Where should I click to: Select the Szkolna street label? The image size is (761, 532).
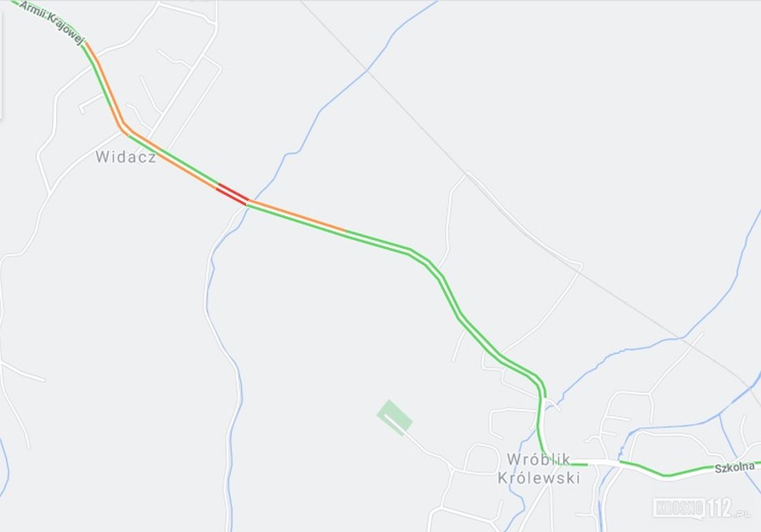click(734, 468)
